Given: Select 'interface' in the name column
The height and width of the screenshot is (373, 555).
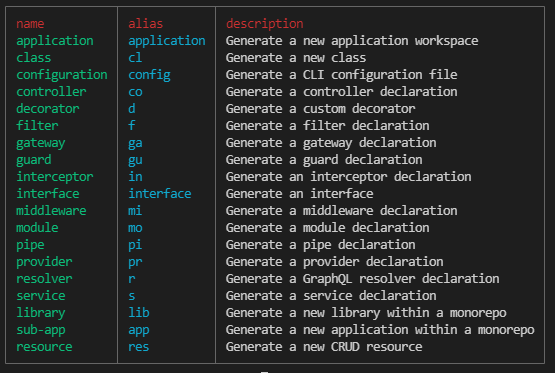Looking at the screenshot, I should (x=47, y=194).
